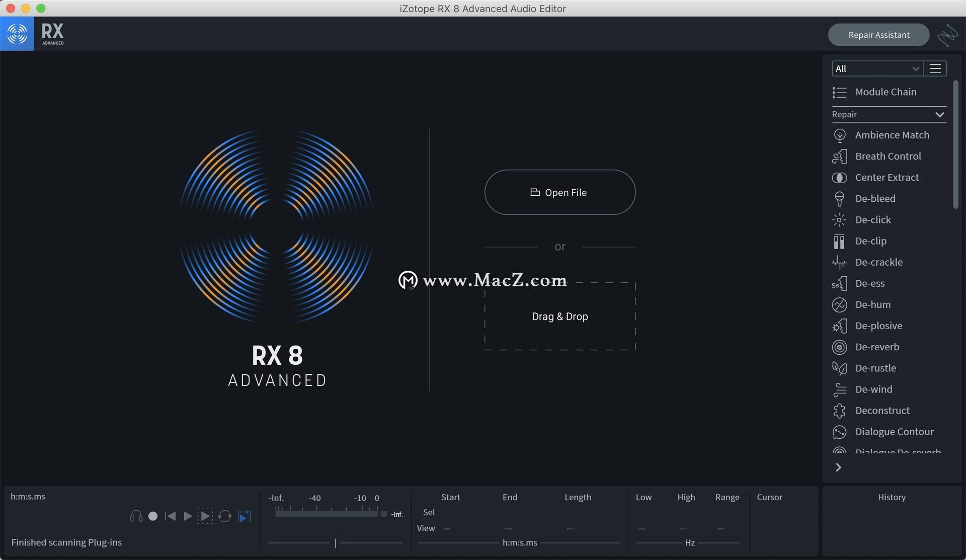Viewport: 966px width, 560px height.
Task: Select the De-ess label
Action: [x=870, y=283]
